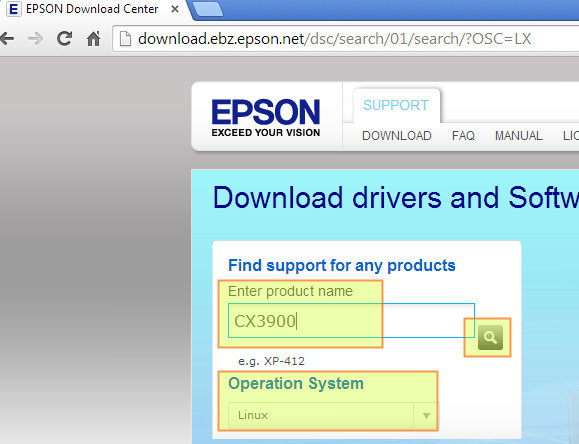The height and width of the screenshot is (444, 579).
Task: Close the EPSON Download Center tab
Action: pyautogui.click(x=175, y=9)
